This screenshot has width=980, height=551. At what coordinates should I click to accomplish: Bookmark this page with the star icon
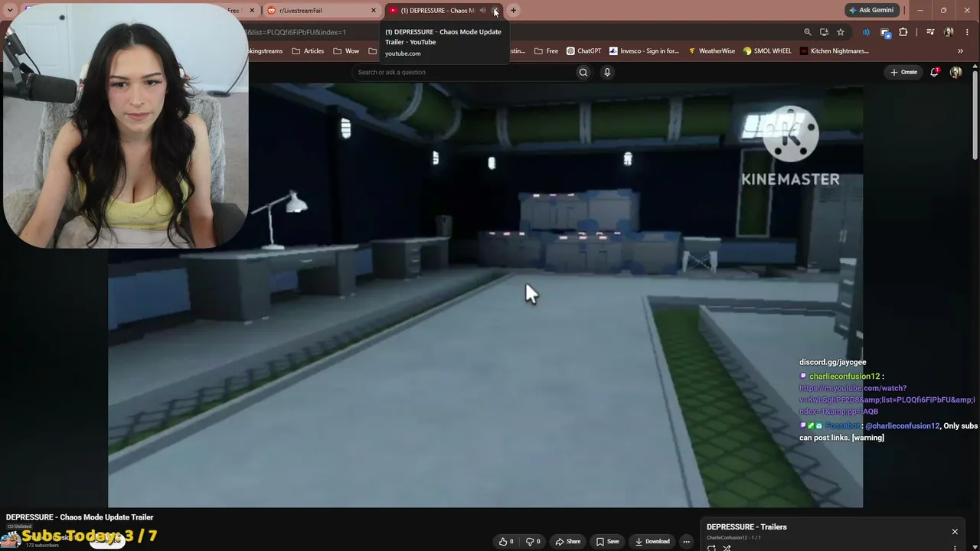[x=841, y=32]
